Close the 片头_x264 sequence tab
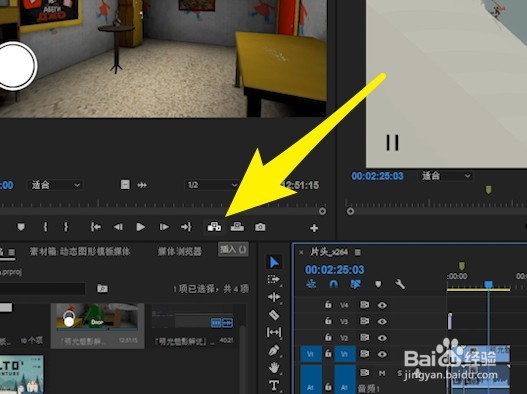The image size is (527, 394). (x=301, y=252)
